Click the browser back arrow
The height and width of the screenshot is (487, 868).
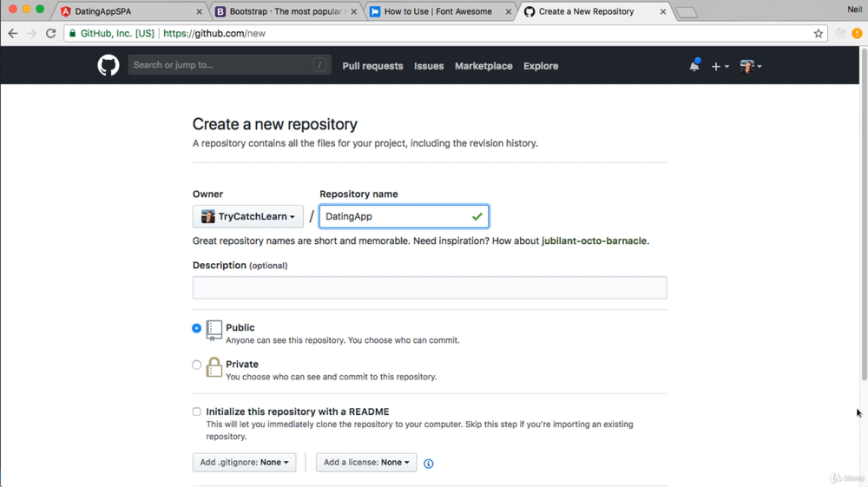12,34
